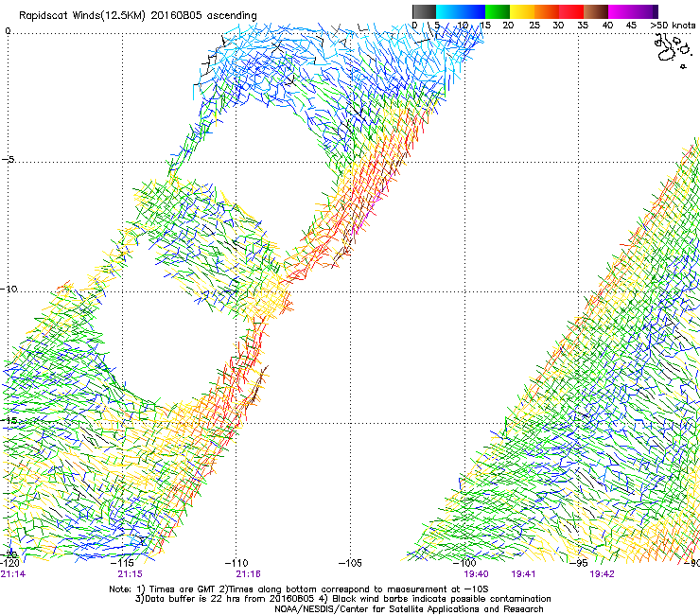Click the '-10' latitude axis label
This screenshot has height=615, width=700.
tap(9, 289)
